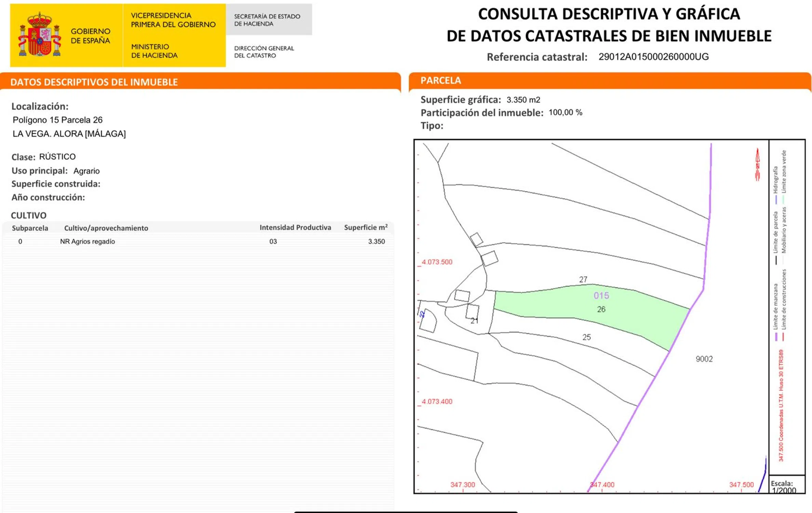812x513 pixels.
Task: Click the Hidrografía legend entry
Action: click(776, 185)
